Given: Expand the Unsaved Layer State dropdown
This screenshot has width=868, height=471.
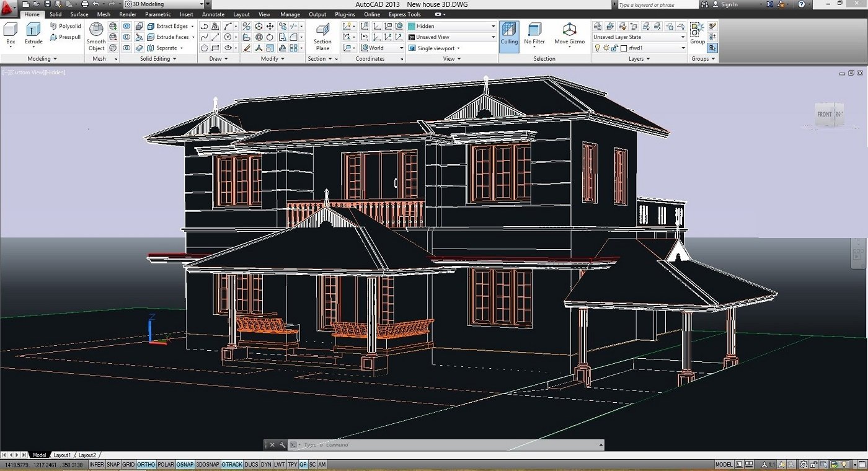Looking at the screenshot, I should (639, 37).
